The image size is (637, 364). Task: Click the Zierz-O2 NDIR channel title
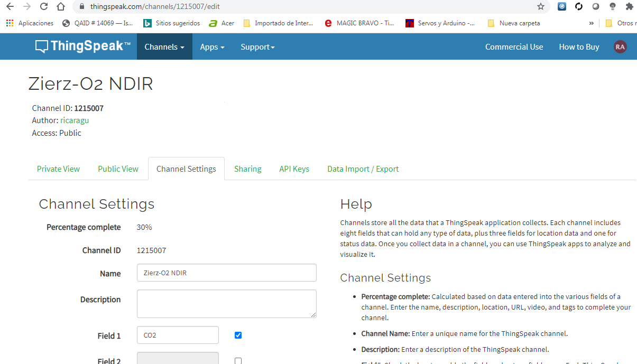(90, 83)
